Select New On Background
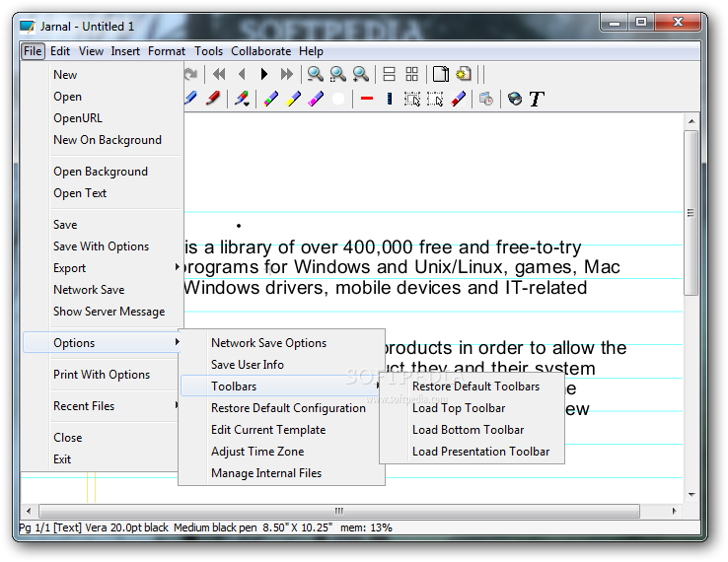 pyautogui.click(x=102, y=140)
